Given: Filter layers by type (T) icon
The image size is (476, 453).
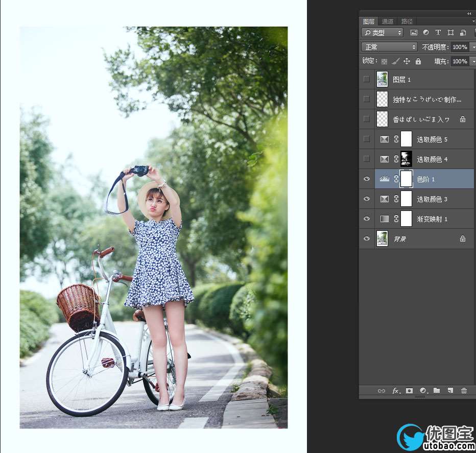Looking at the screenshot, I should [438, 32].
